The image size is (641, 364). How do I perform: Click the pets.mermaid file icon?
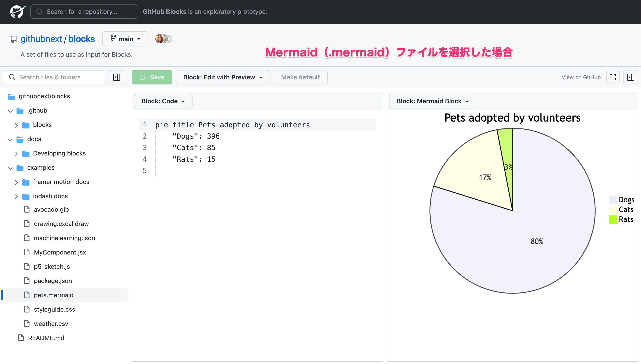tap(27, 295)
